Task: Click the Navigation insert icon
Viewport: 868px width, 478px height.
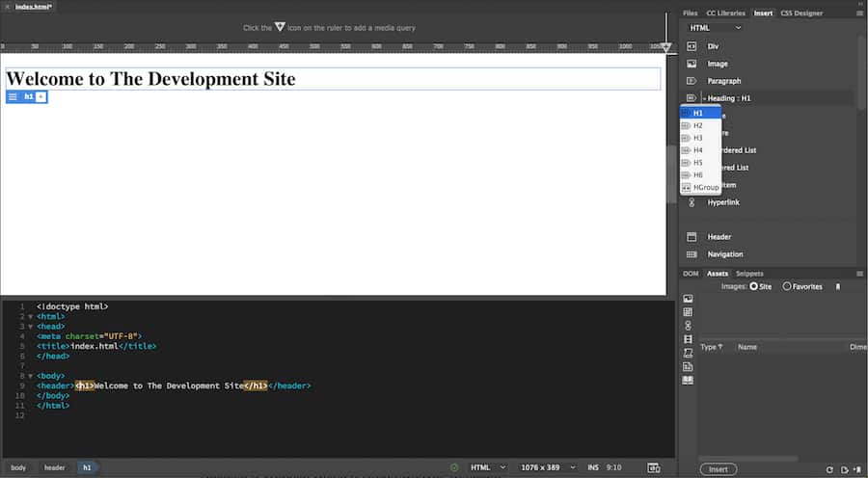Action: coord(691,254)
